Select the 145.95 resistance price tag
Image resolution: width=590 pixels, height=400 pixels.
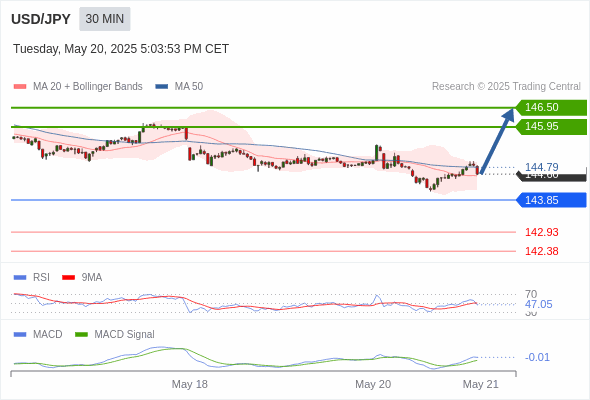click(551, 126)
